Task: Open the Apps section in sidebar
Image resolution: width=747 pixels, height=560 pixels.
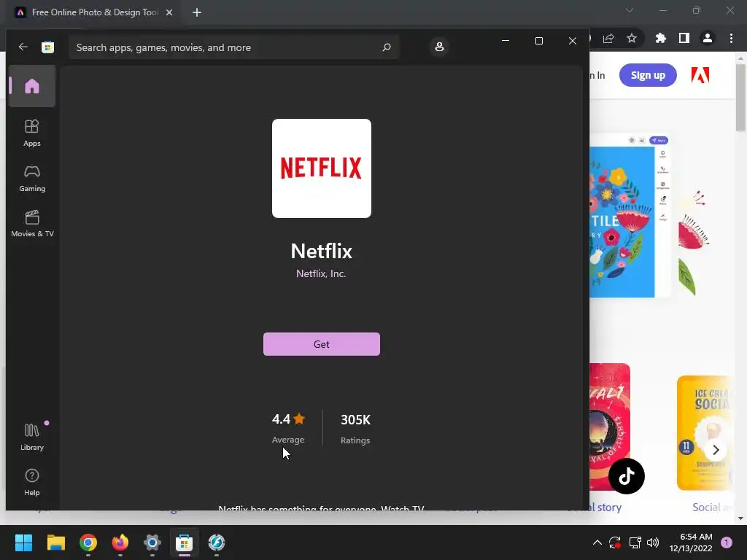Action: (32, 133)
